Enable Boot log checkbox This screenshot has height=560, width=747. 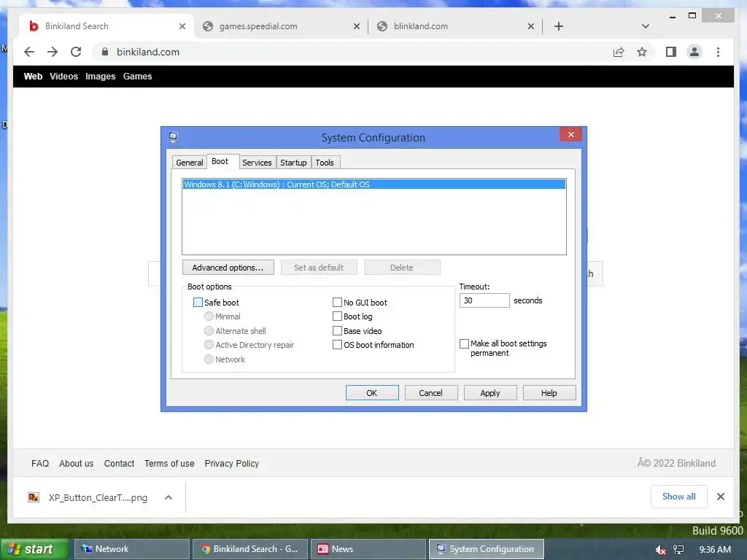(337, 316)
